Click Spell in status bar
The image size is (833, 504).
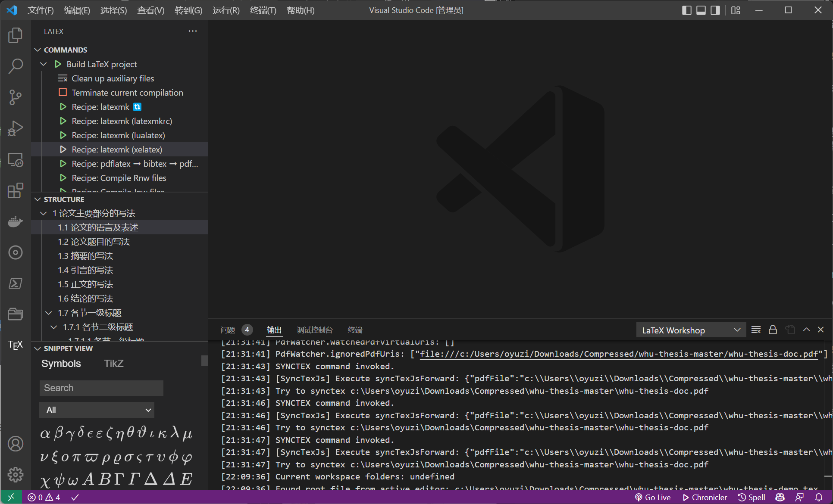coord(752,497)
